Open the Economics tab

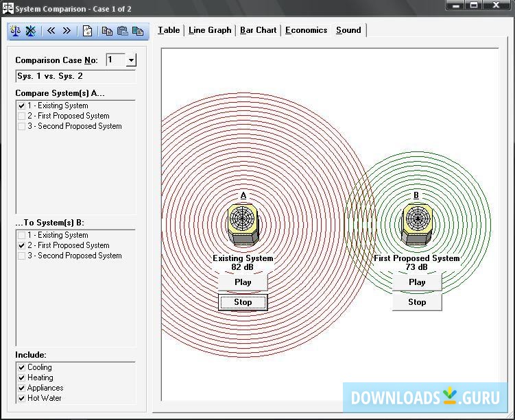306,30
